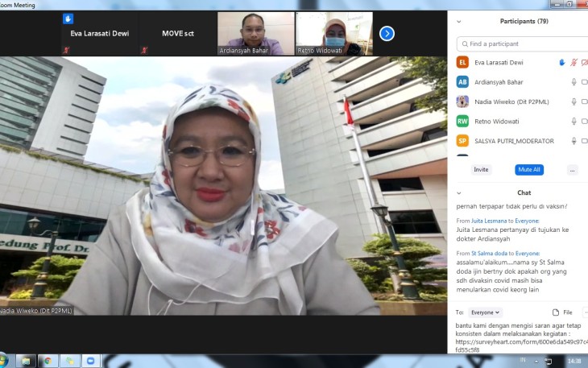588x368 pixels.
Task: Select Retno Widowati name in participants list
Action: tap(497, 122)
